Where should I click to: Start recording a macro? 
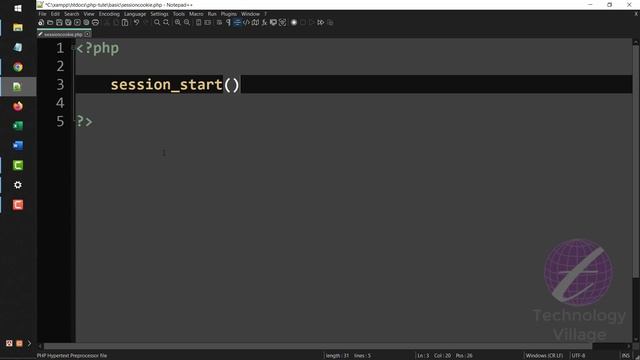pyautogui.click(x=293, y=22)
